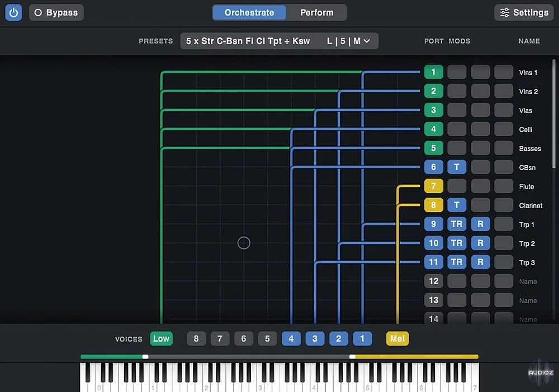Viewport: 559px width, 392px height.
Task: Toggle the R mod on Trp 3
Action: [480, 262]
